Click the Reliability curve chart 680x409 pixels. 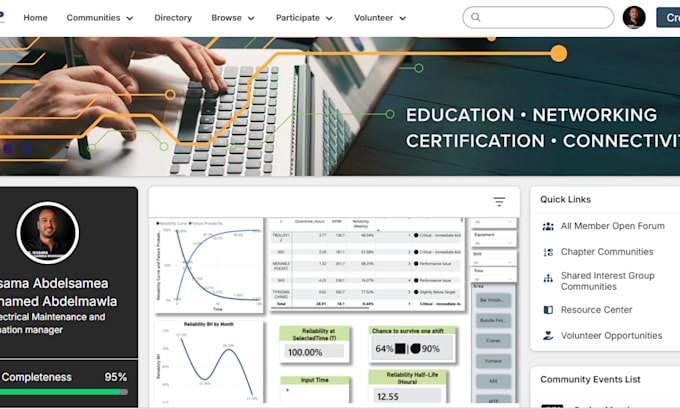coord(209,265)
